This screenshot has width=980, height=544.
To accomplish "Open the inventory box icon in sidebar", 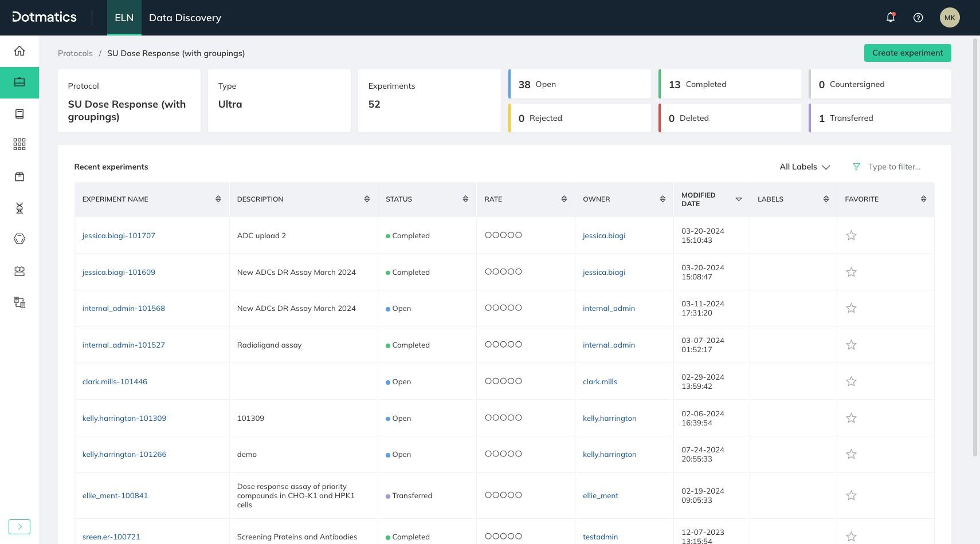I will pyautogui.click(x=19, y=176).
